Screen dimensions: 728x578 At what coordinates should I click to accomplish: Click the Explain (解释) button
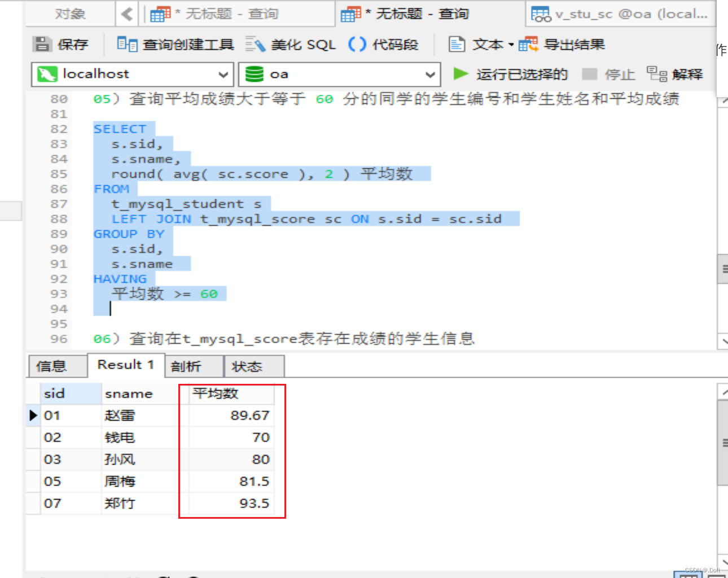tap(674, 74)
